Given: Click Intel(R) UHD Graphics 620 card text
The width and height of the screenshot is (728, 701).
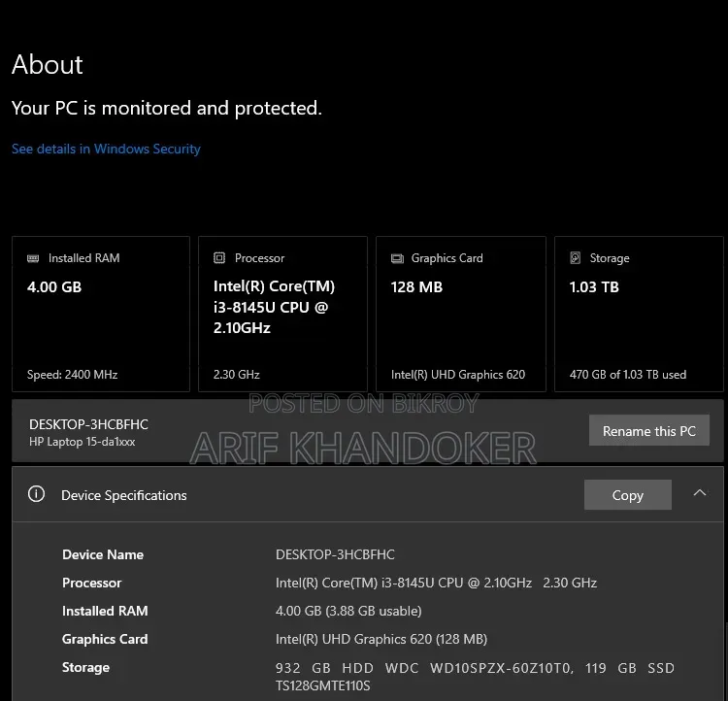Looking at the screenshot, I should (458, 375).
